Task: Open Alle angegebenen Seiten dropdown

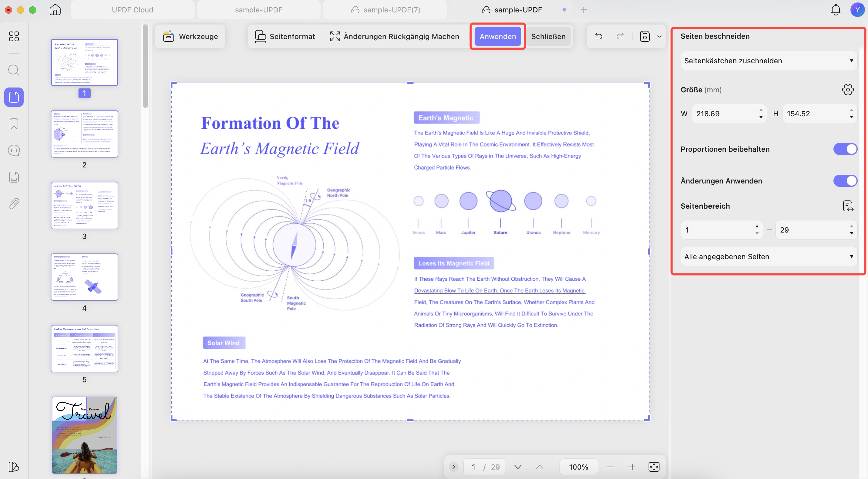Action: [769, 256]
